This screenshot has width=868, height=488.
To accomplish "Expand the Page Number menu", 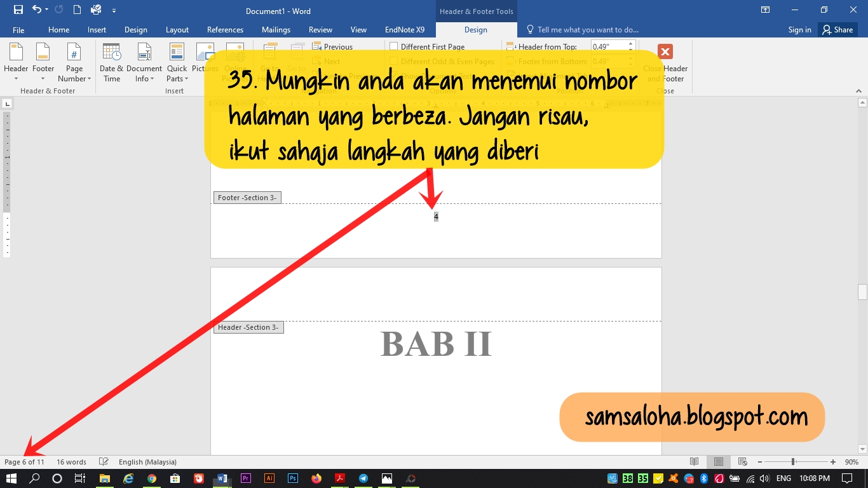I will tap(74, 62).
